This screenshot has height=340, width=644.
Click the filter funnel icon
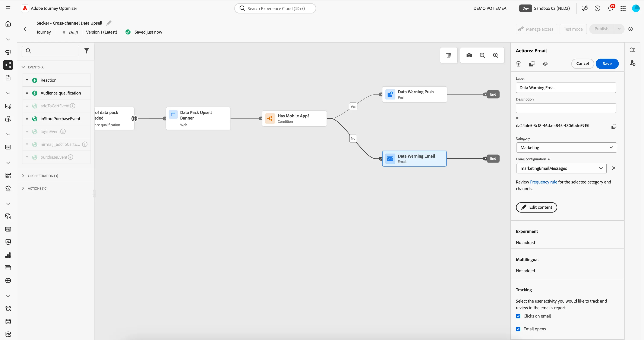tap(86, 51)
